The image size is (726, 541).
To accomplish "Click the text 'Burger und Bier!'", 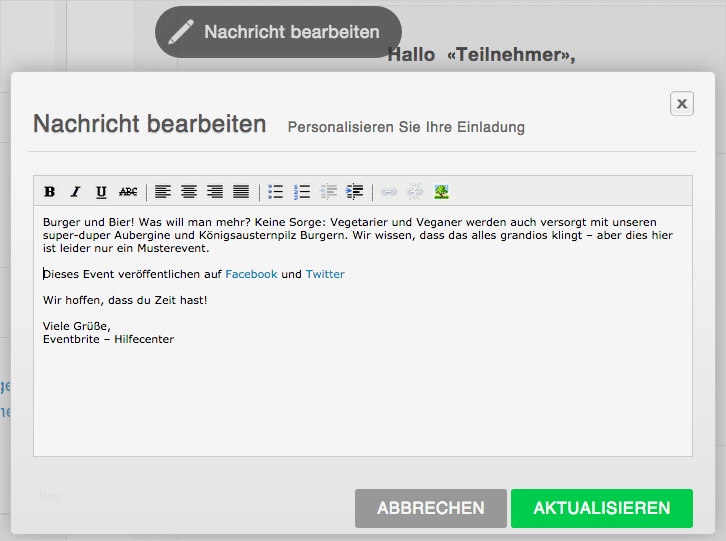I will [88, 222].
